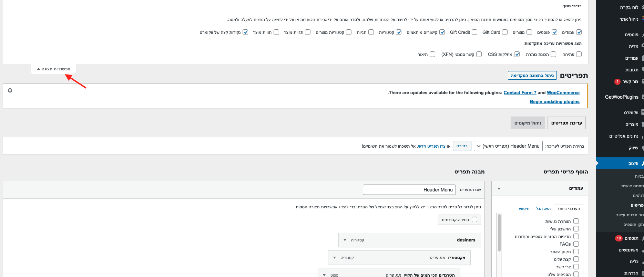Click the pages list vertical scrollbar
The height and width of the screenshot is (277, 644).
click(x=499, y=233)
